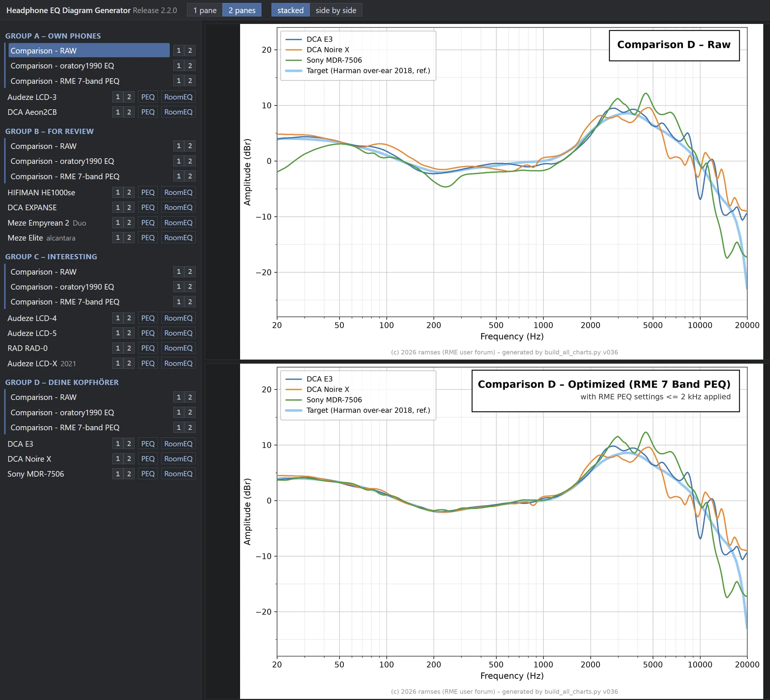Load Group A RME 7-band PEQ in pane 2
This screenshot has width=770, height=700.
[x=190, y=80]
